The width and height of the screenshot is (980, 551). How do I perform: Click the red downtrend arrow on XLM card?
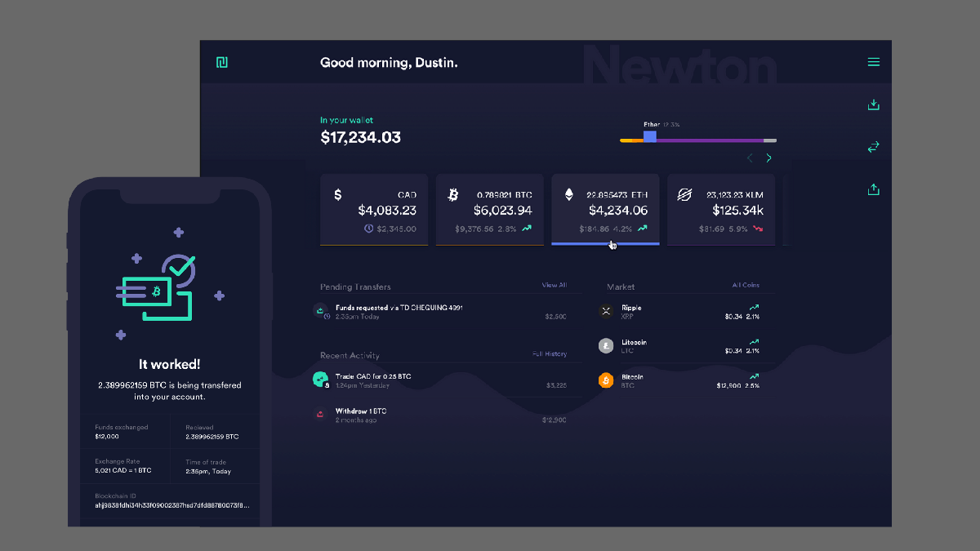coord(758,229)
